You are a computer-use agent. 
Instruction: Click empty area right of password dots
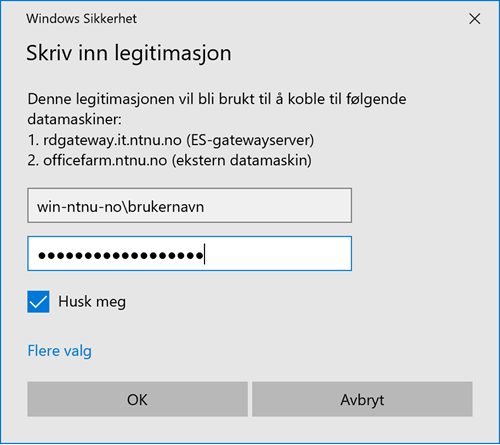278,254
